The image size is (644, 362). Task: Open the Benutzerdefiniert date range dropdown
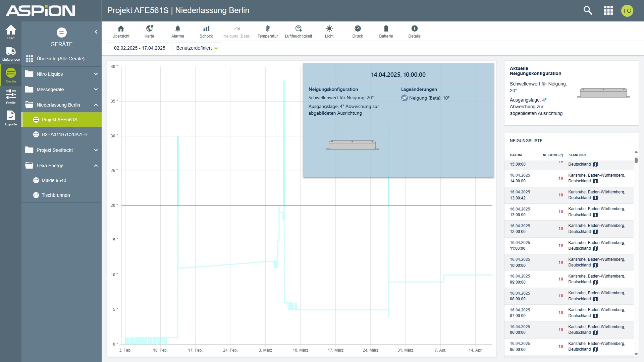point(197,48)
